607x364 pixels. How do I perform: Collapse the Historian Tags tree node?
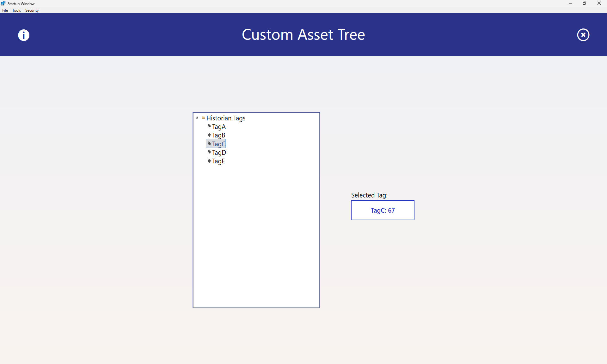197,118
